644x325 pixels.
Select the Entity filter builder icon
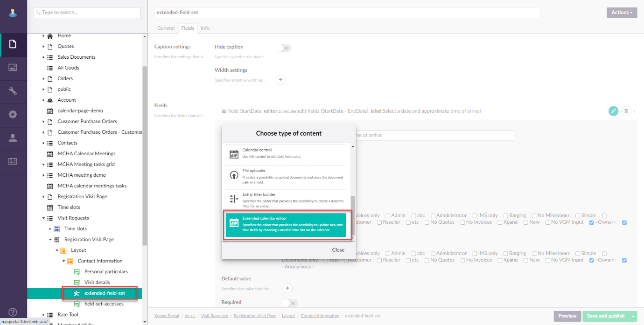pos(234,198)
